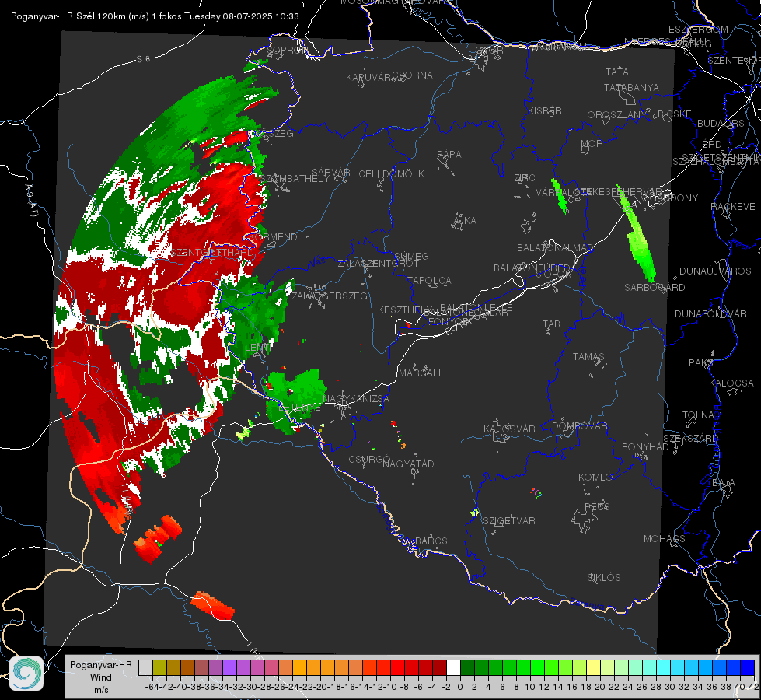761x700 pixels.
Task: Click the SÁRVÁR town label
Action: coord(330,173)
